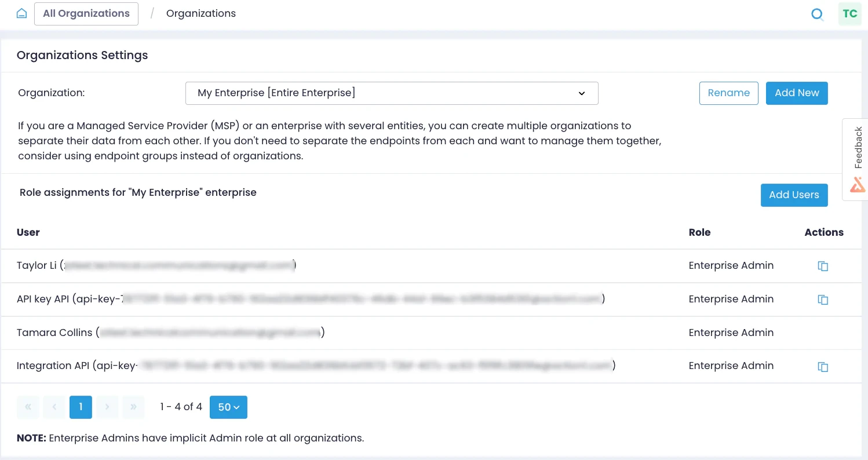
Task: Open the search magnifier icon
Action: point(817,14)
